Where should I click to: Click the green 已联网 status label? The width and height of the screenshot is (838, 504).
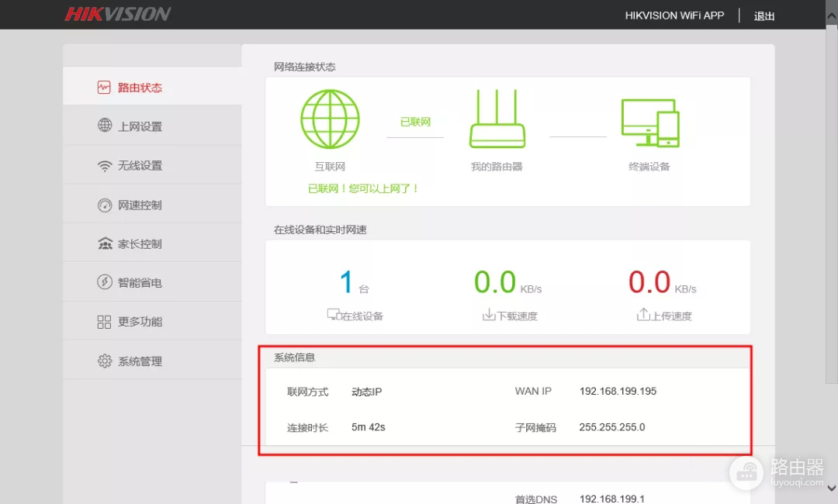(414, 122)
